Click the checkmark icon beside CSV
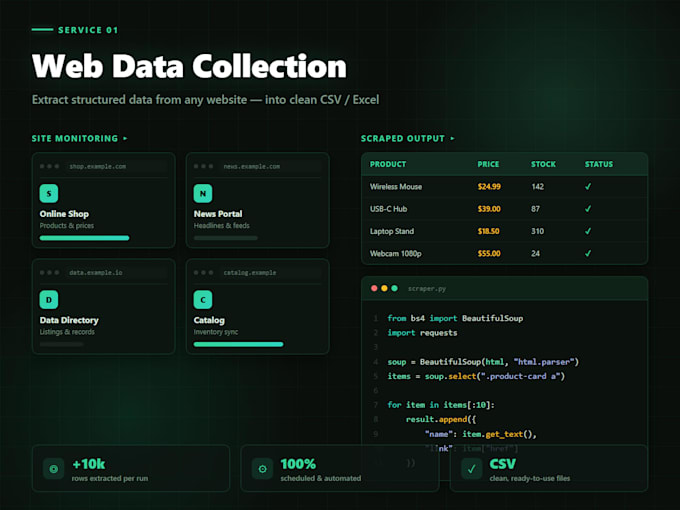Viewport: 680px width, 510px height. click(471, 469)
